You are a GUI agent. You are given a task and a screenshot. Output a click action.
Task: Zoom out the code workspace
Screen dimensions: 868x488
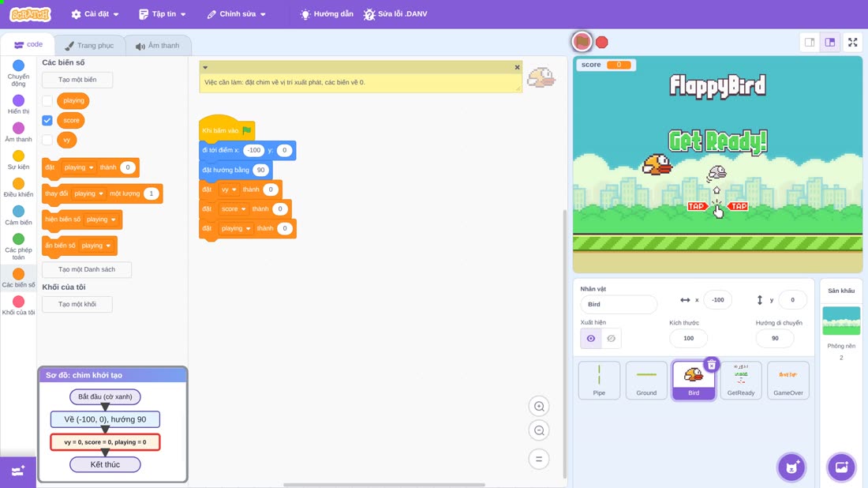(539, 430)
